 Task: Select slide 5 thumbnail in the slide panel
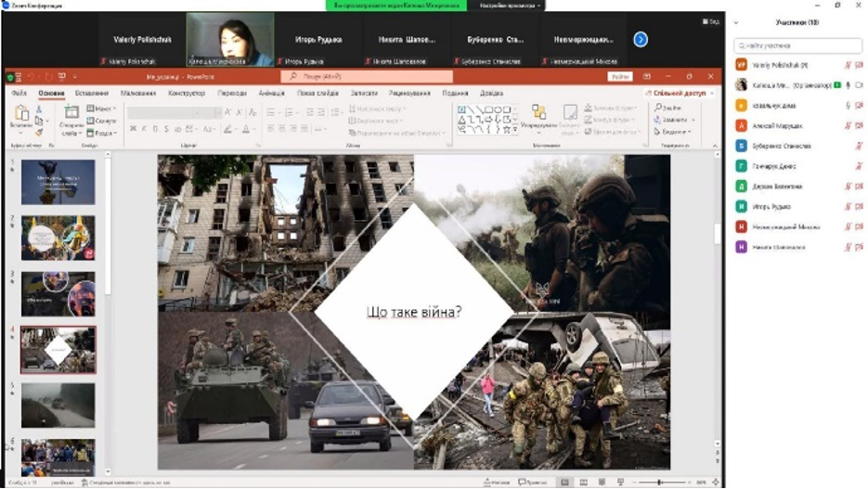tap(58, 405)
